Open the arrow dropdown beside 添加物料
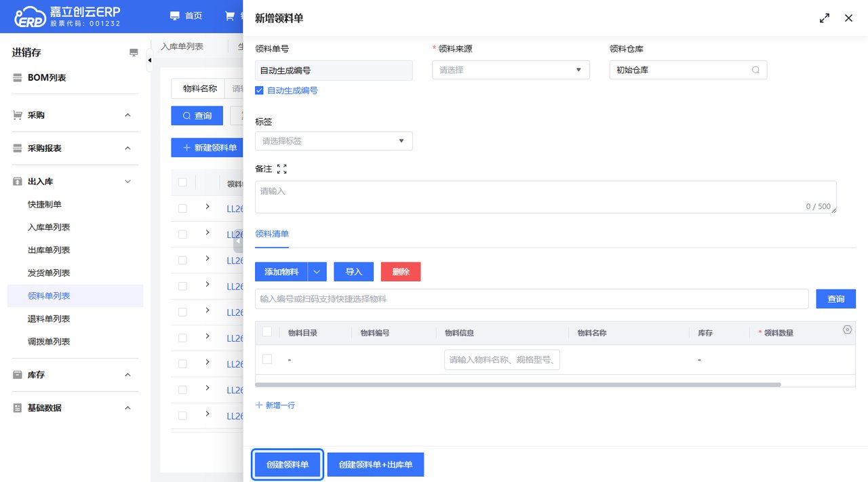Screen dimensions: 868x482 [x=317, y=272]
